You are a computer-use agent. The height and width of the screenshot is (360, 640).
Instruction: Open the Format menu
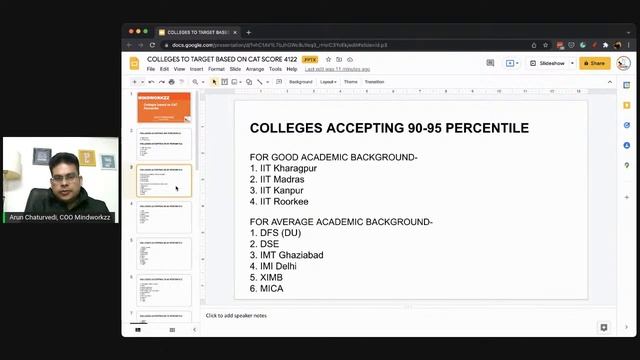(216, 69)
